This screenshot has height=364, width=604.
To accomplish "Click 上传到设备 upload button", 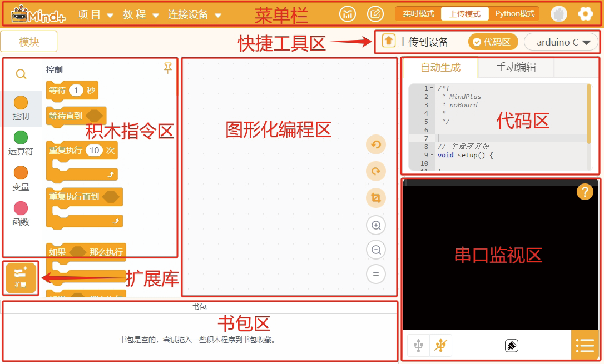I will pyautogui.click(x=415, y=42).
